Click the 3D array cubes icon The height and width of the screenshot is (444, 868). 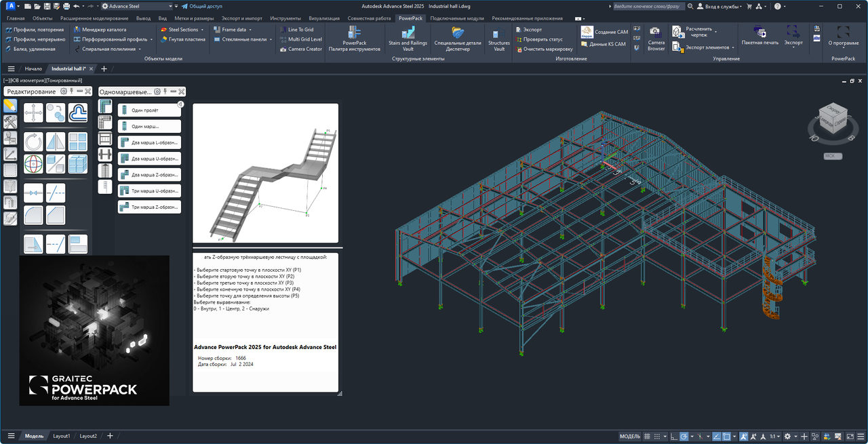click(78, 164)
